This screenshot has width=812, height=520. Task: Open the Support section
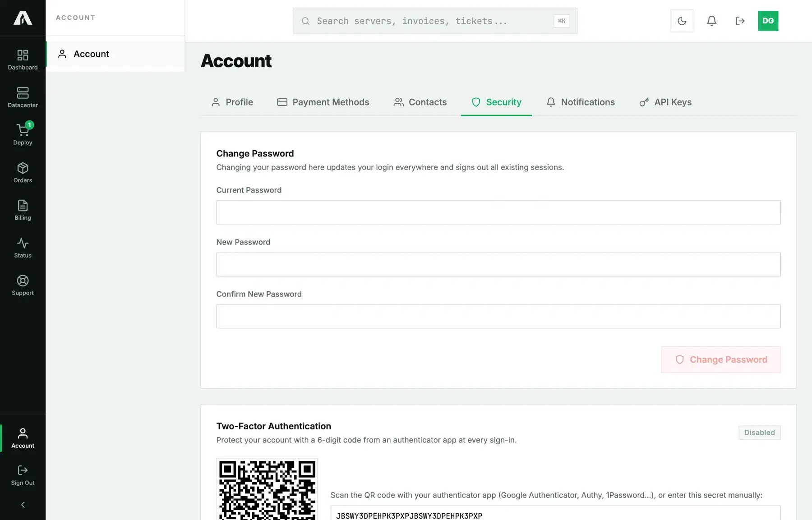click(23, 285)
